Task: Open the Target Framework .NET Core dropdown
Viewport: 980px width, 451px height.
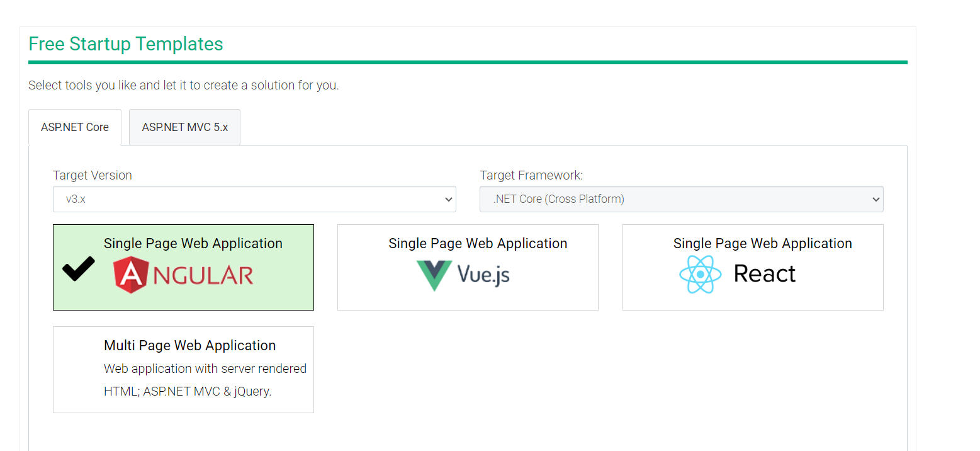Action: point(673,199)
